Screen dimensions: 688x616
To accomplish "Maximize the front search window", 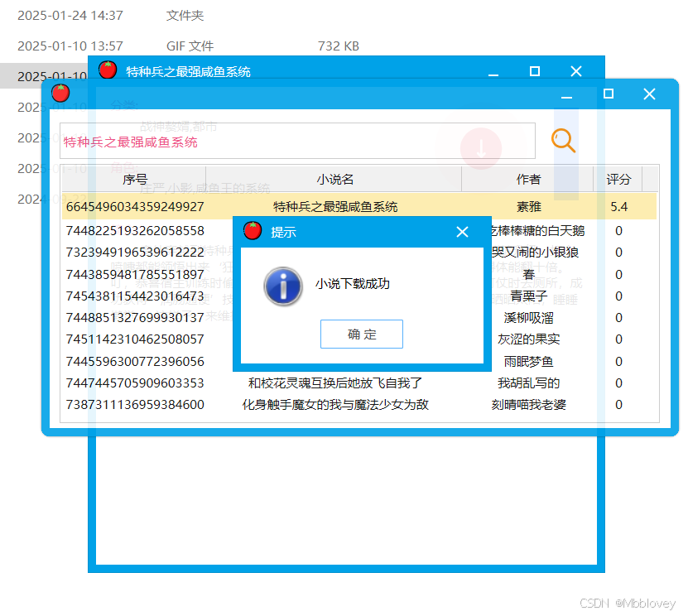I will [609, 94].
